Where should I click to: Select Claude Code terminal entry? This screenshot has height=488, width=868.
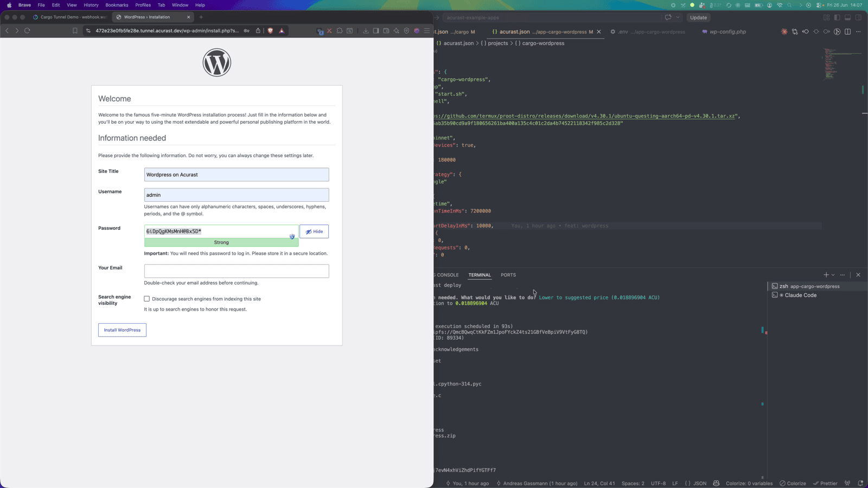tap(816, 296)
